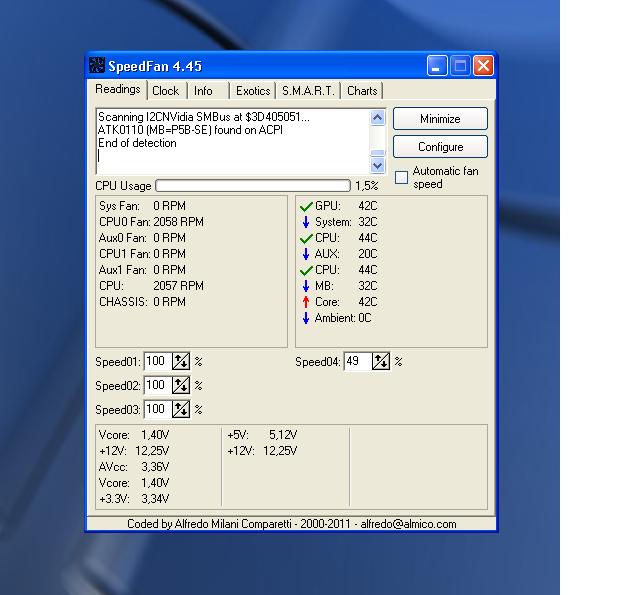Adjust Speed01 with its up/down spinner

pyautogui.click(x=181, y=361)
